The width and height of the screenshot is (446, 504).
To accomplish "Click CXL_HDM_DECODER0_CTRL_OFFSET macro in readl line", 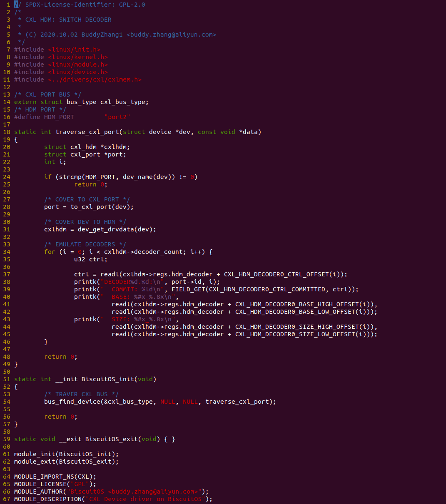I will (280, 274).
